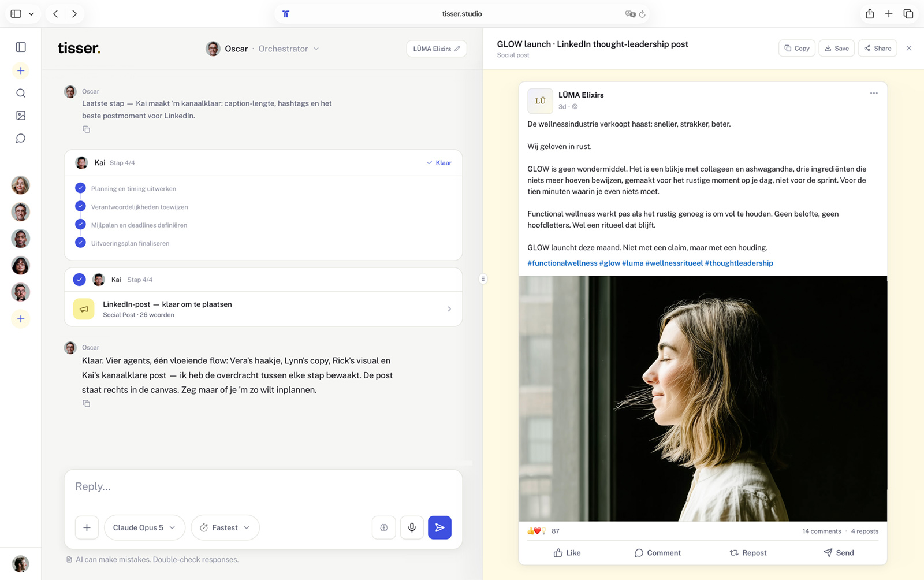Open the search icon in left rail
The image size is (924, 580).
pyautogui.click(x=21, y=93)
